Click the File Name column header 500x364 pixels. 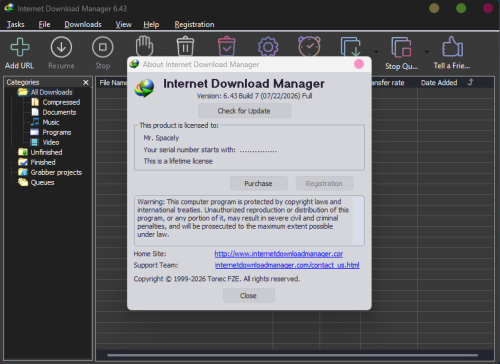coord(113,83)
